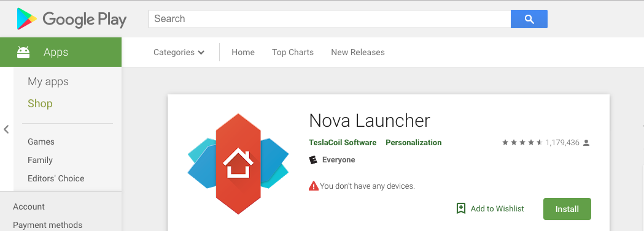This screenshot has height=231, width=644.
Task: Open Account settings link
Action: click(x=29, y=207)
